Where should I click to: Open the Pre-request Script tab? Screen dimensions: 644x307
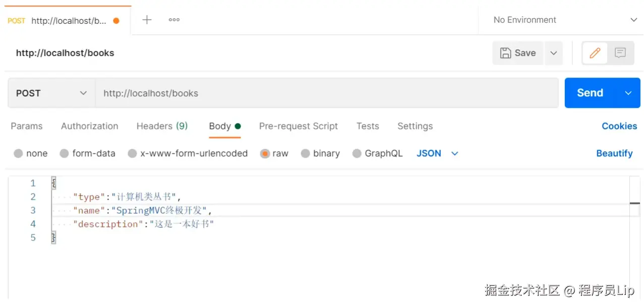click(299, 126)
